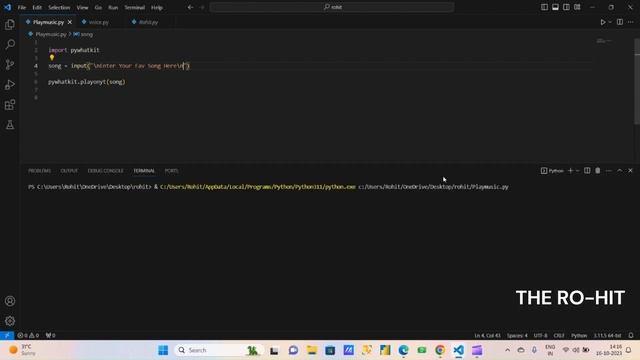Open the status bar notifications bell
Viewport: 640px width, 360px height.
click(631, 336)
